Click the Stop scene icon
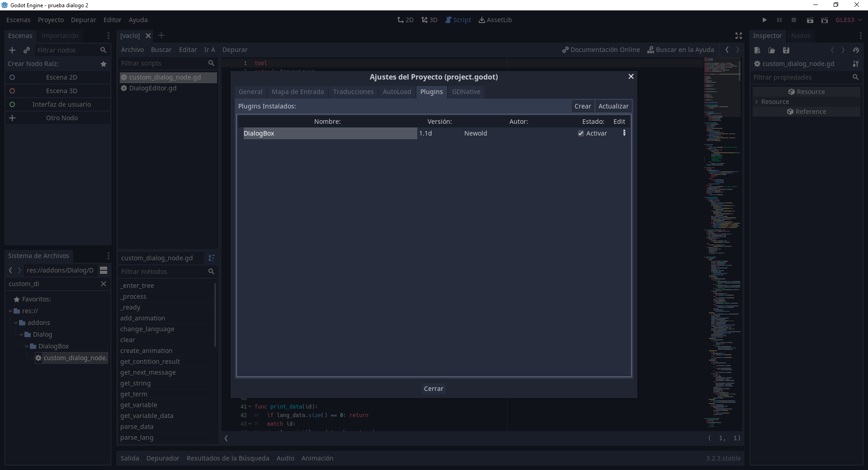This screenshot has width=868, height=470. click(x=794, y=20)
